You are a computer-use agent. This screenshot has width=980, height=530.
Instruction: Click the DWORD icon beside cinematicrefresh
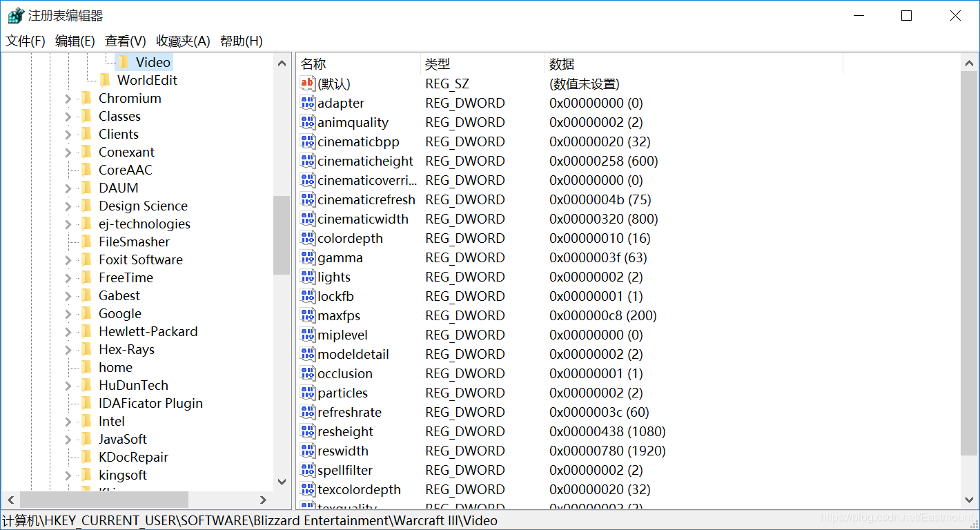308,199
